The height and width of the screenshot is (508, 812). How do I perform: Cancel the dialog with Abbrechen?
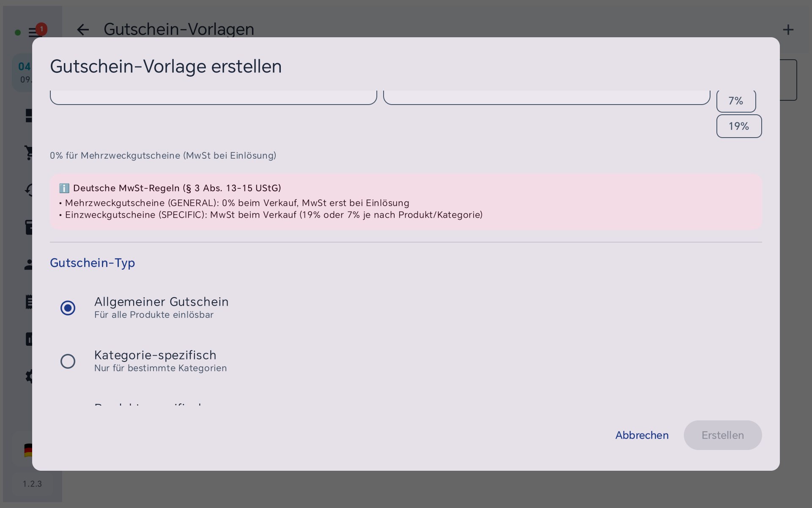642,435
